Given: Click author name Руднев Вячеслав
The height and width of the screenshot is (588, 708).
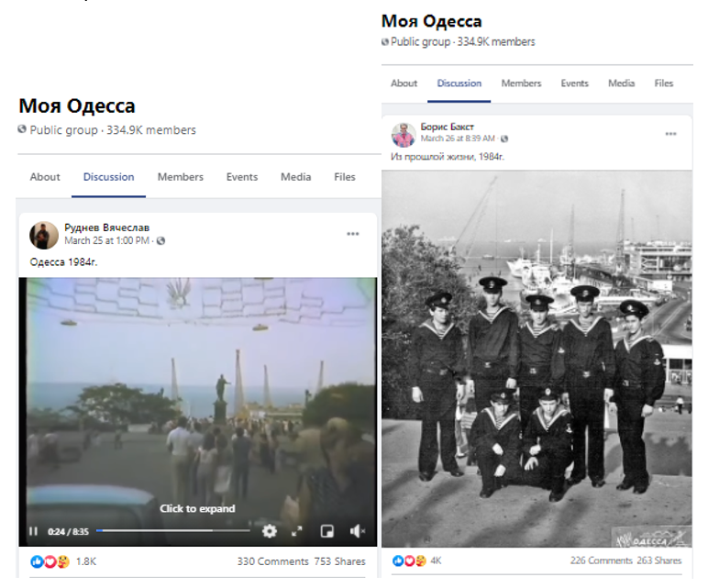Looking at the screenshot, I should click(x=107, y=227).
